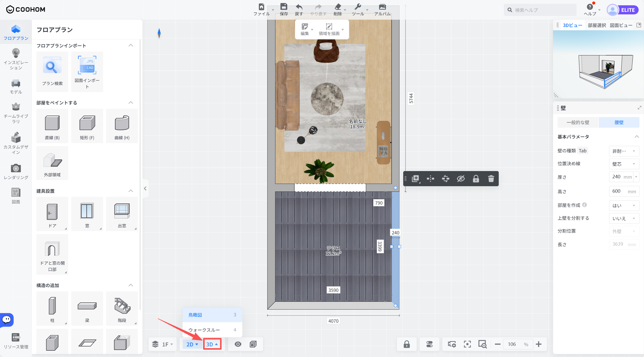The width and height of the screenshot is (644, 357).
Task: Open the チームライブラリ sidebar panel
Action: click(x=16, y=113)
